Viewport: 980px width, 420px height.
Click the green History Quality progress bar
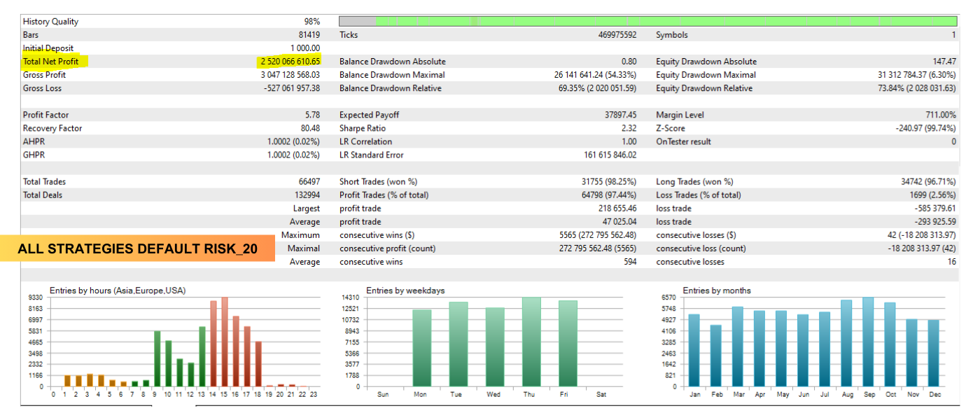665,22
